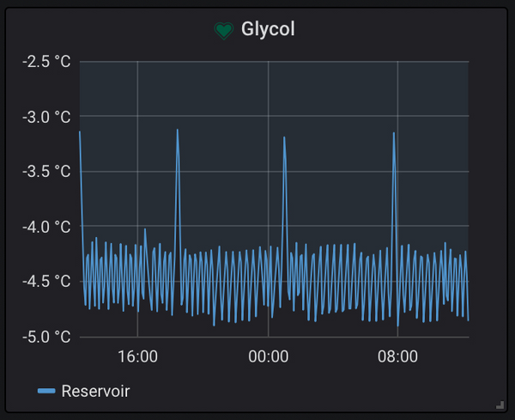
Task: Click the 16:00 time axis label
Action: click(x=137, y=356)
